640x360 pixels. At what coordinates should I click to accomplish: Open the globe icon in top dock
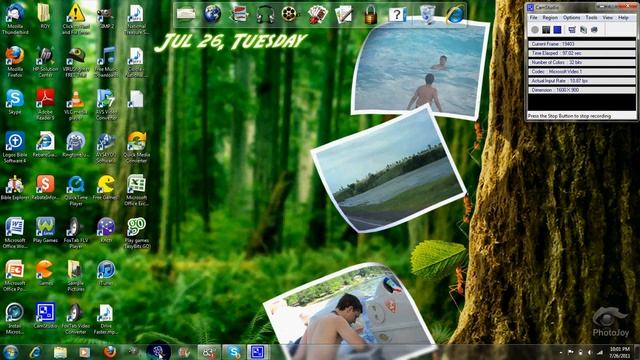212,14
